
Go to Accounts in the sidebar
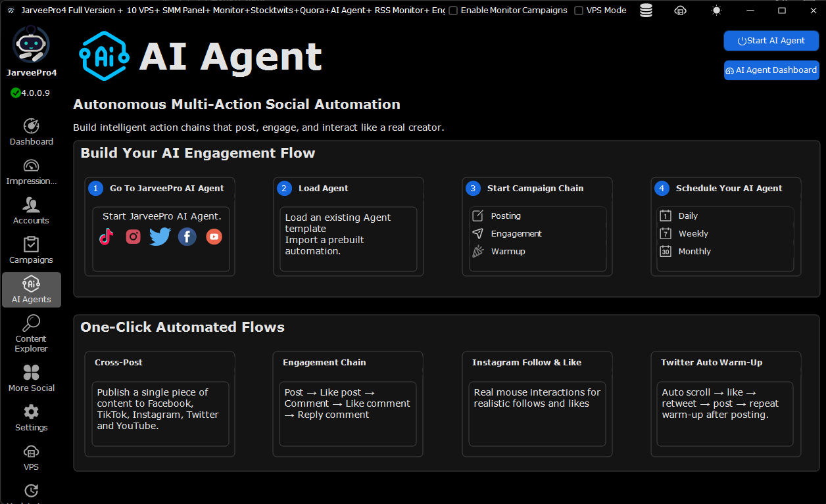point(32,211)
